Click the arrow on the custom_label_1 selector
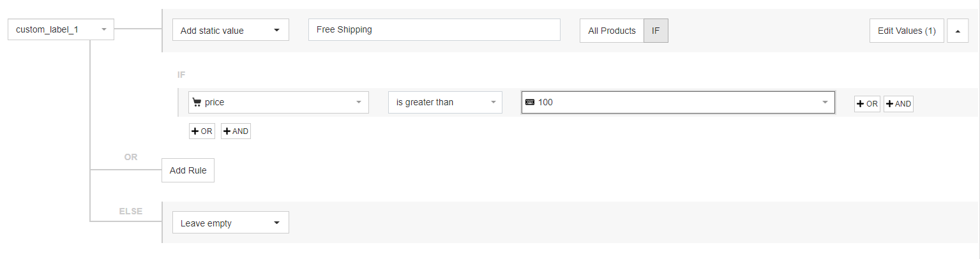The width and height of the screenshot is (980, 259). tap(103, 29)
